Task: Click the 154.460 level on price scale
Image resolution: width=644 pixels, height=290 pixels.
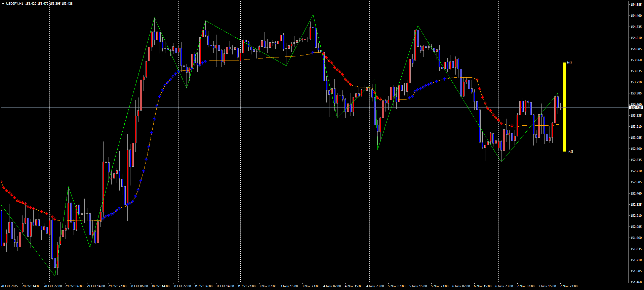Action: [x=636, y=16]
